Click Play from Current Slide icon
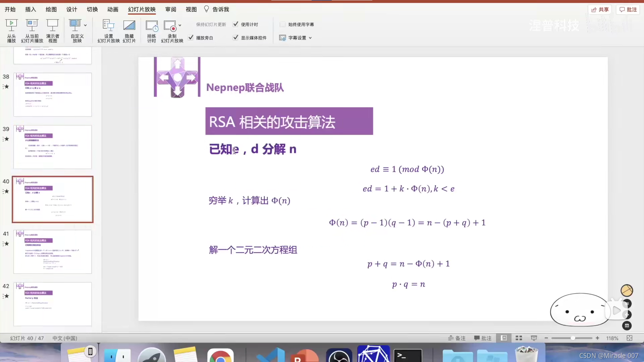 32,25
